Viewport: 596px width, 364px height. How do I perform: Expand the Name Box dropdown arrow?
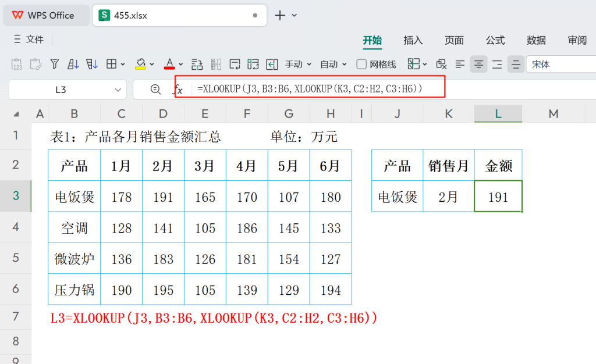(x=118, y=90)
